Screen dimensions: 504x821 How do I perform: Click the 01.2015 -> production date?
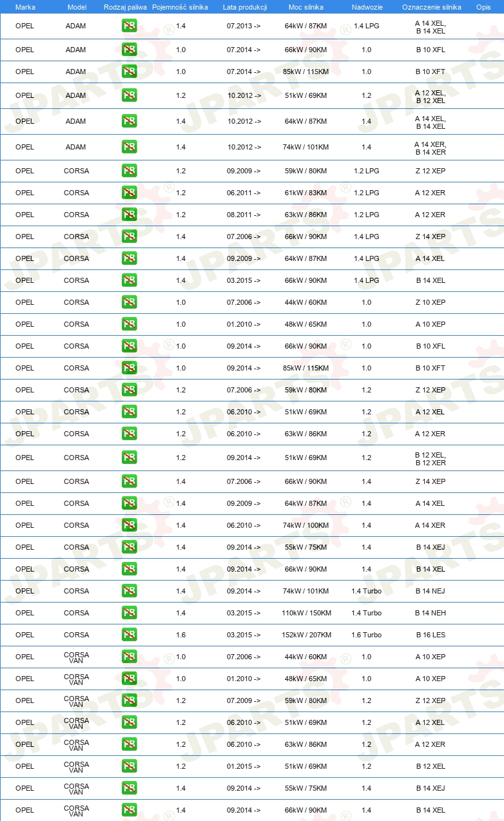pyautogui.click(x=244, y=766)
